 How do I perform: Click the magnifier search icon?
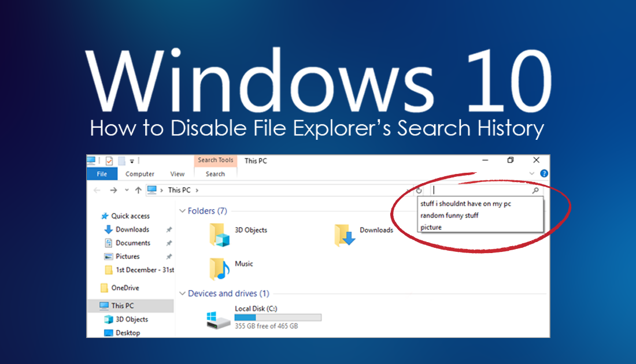(x=535, y=190)
